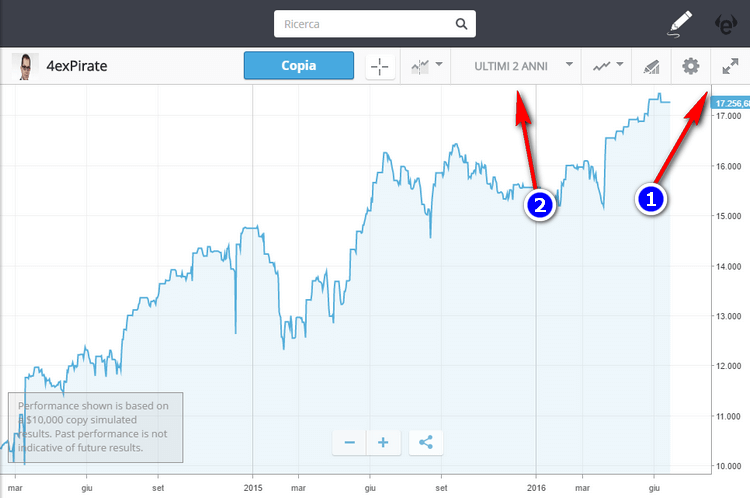
Task: Zoom in with the plus button
Action: (x=383, y=442)
